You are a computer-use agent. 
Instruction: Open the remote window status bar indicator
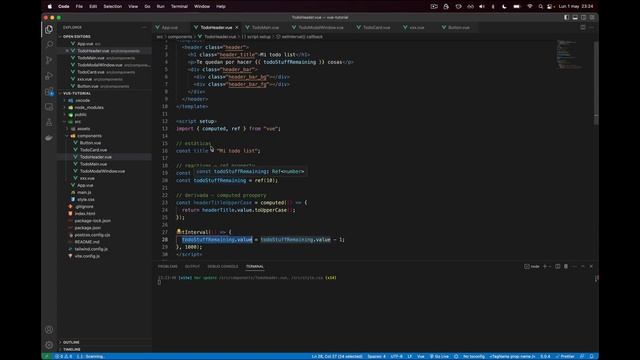coord(47,356)
